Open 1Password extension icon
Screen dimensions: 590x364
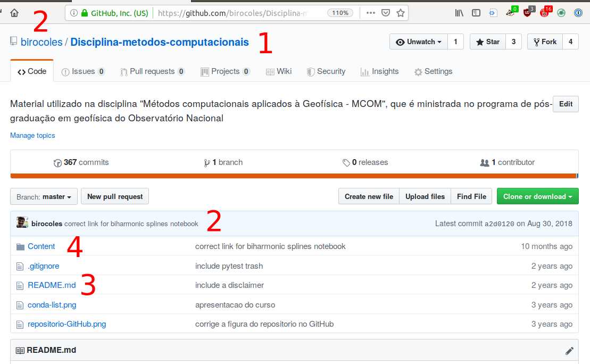[578, 13]
